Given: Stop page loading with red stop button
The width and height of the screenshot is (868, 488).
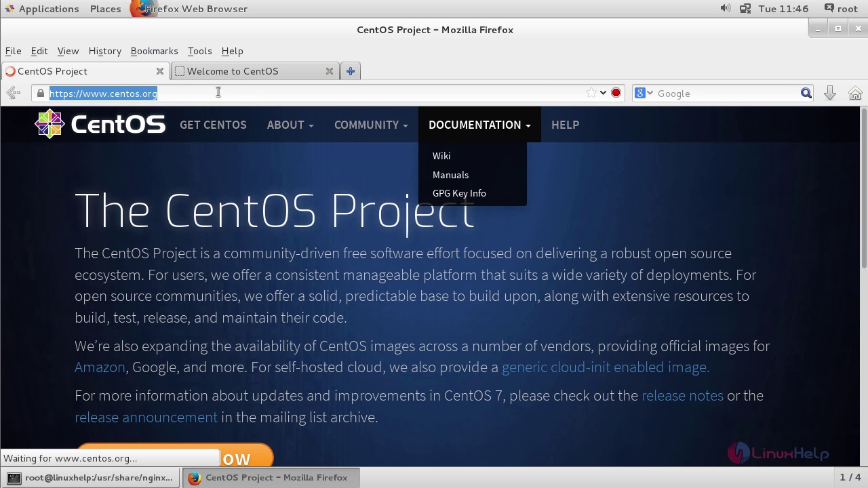Looking at the screenshot, I should 616,94.
